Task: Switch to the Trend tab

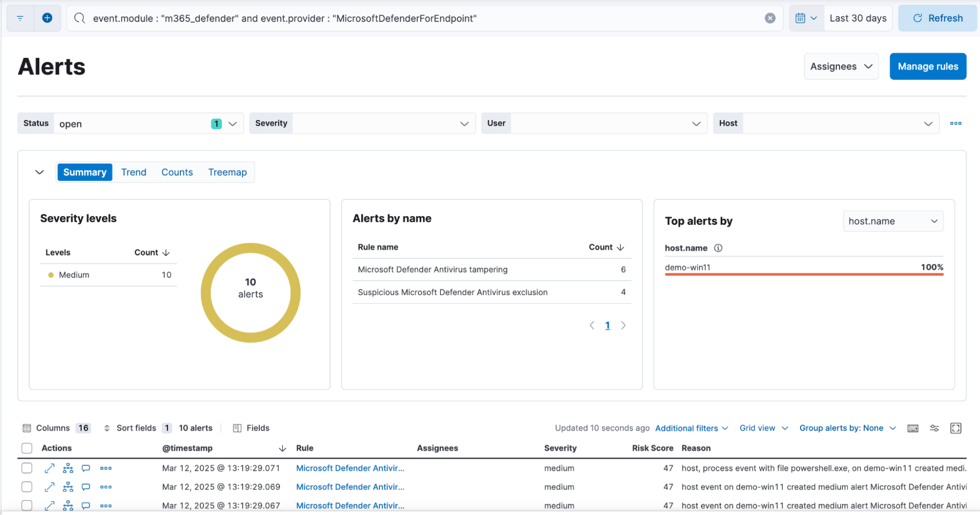Action: point(134,172)
